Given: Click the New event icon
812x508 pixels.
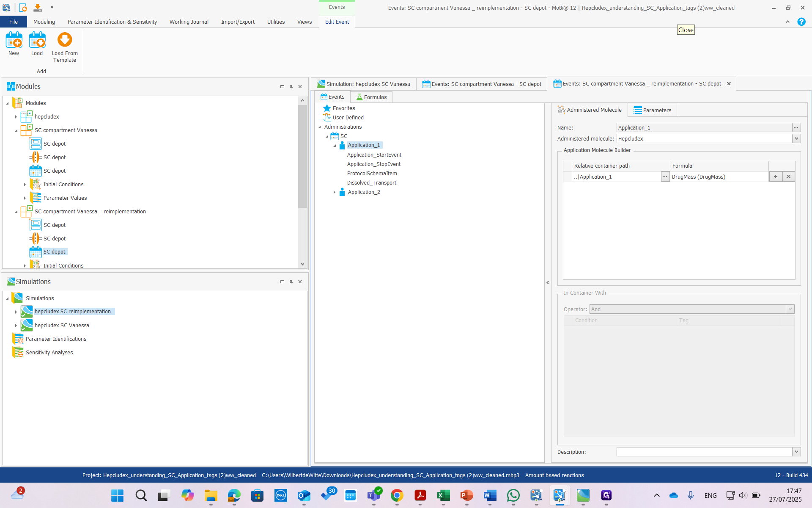Looking at the screenshot, I should 14,41.
